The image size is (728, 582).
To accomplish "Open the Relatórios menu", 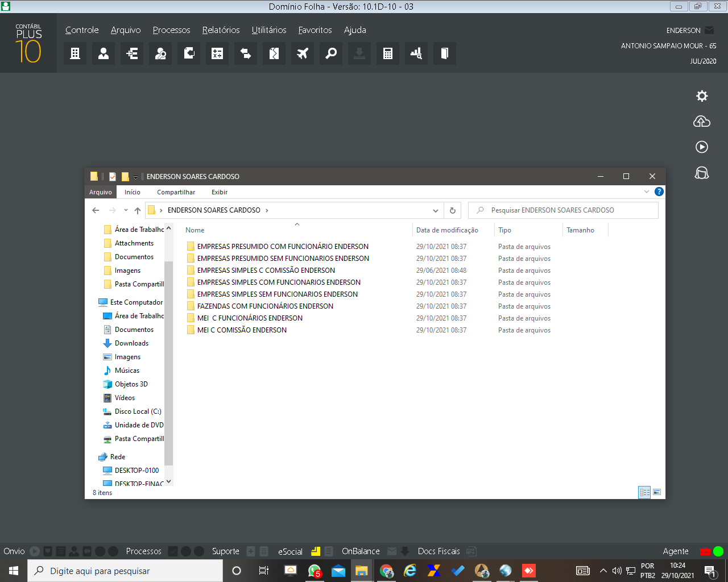I will tap(221, 30).
